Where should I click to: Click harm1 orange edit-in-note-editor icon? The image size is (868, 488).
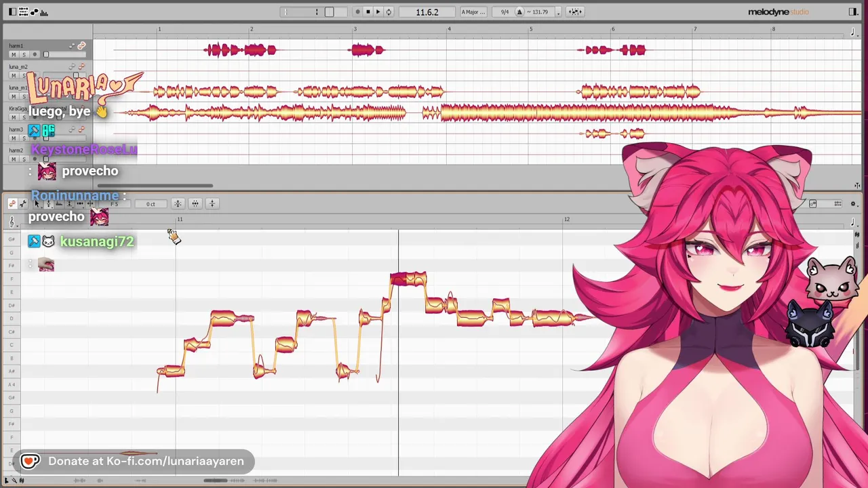(81, 45)
